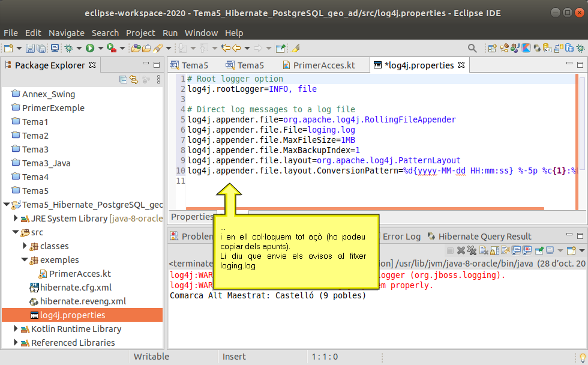Open Back history dropdown arrow
Screen dimensions: 588x365
click(247, 48)
